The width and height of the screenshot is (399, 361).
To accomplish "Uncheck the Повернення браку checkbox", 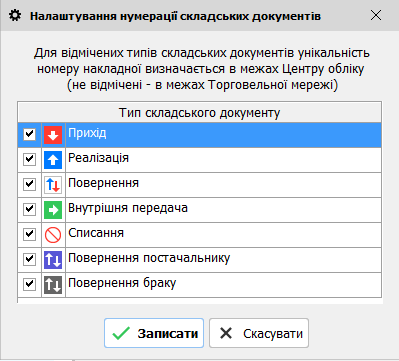I will 29,284.
